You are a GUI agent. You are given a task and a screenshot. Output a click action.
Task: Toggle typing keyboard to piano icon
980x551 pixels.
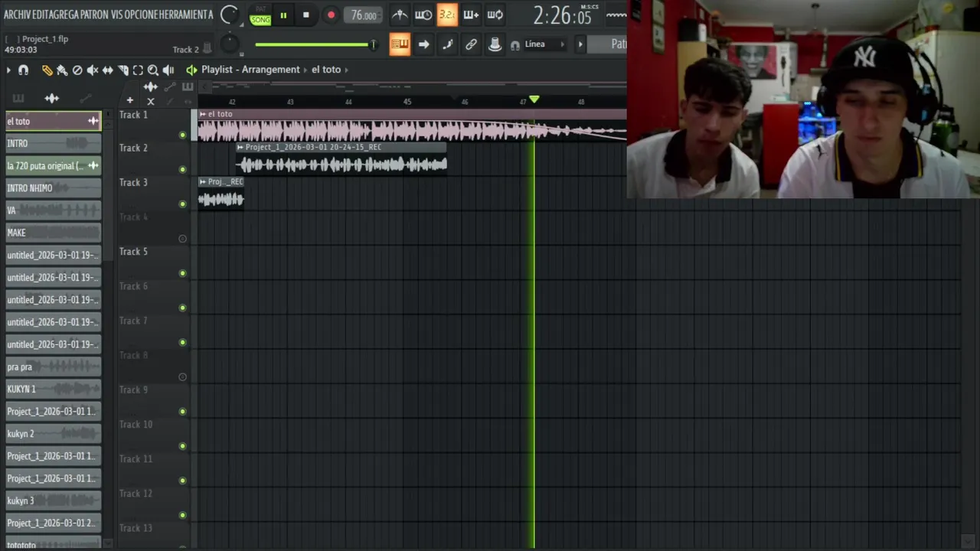pyautogui.click(x=400, y=44)
